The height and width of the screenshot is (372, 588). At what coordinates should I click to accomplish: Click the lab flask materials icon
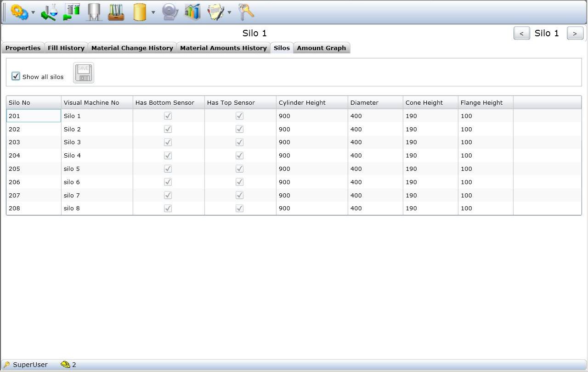[x=49, y=12]
